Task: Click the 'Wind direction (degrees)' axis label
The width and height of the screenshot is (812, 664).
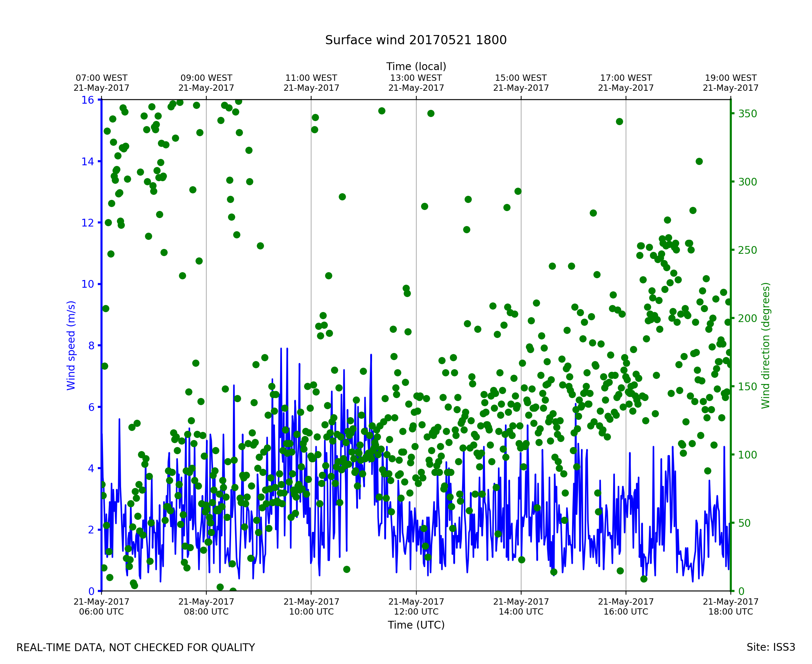Action: (765, 345)
